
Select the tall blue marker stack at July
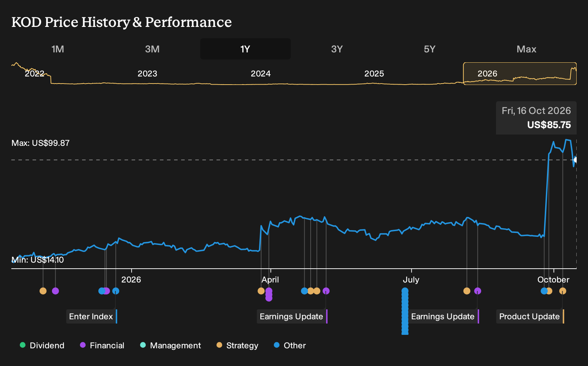pyautogui.click(x=405, y=311)
